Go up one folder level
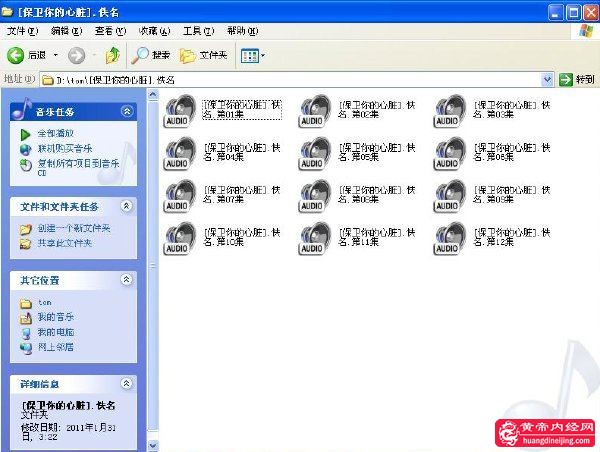This screenshot has height=452, width=600. click(x=112, y=55)
